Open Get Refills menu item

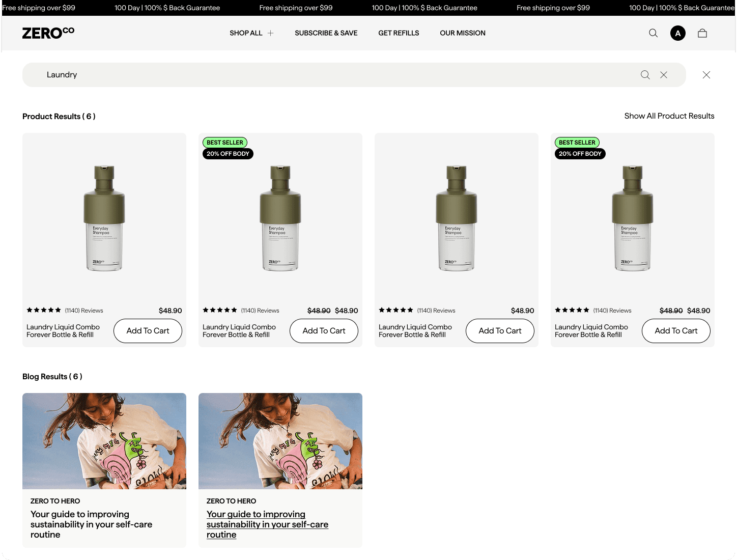point(399,33)
